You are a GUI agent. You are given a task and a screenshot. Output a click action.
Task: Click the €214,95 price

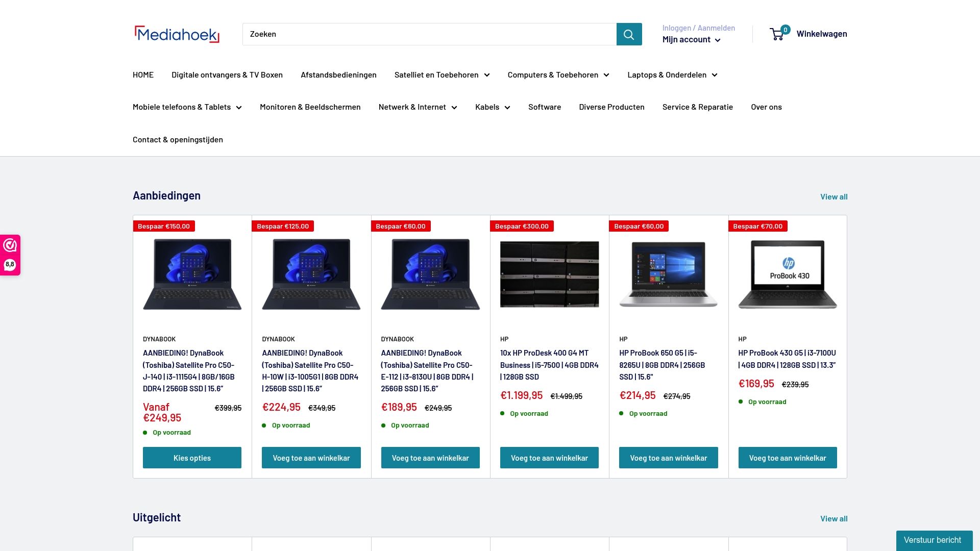pos(637,395)
